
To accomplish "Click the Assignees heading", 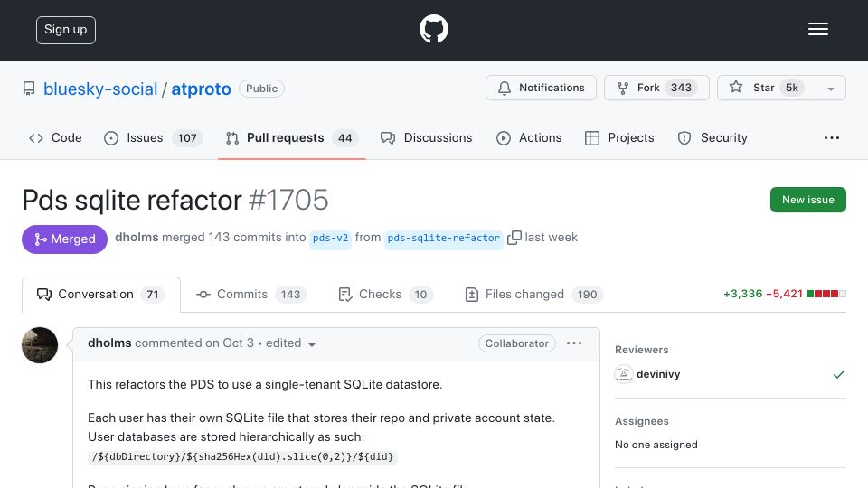I will pos(642,421).
